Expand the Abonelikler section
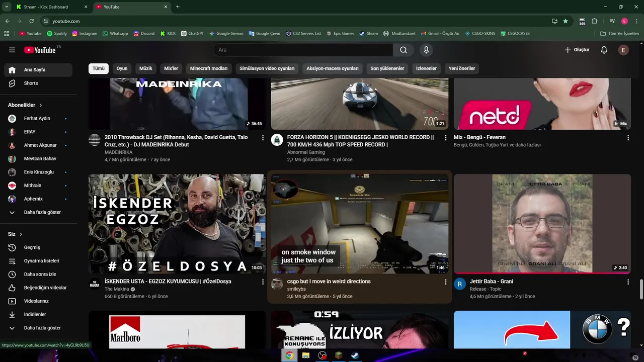Viewport: 644px width, 362px height. (x=25, y=105)
